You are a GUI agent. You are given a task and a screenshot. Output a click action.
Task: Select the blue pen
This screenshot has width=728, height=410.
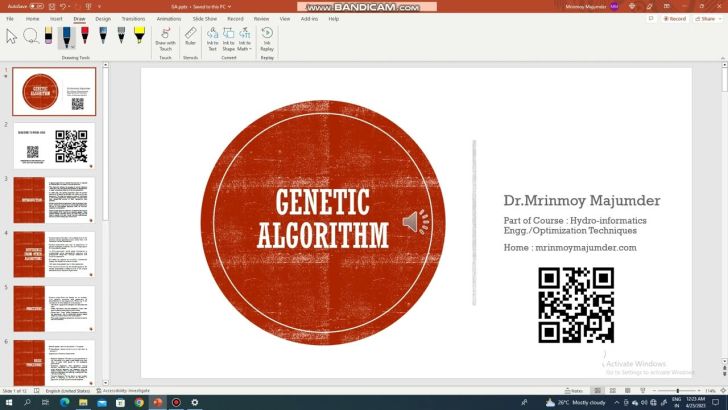pyautogui.click(x=67, y=37)
